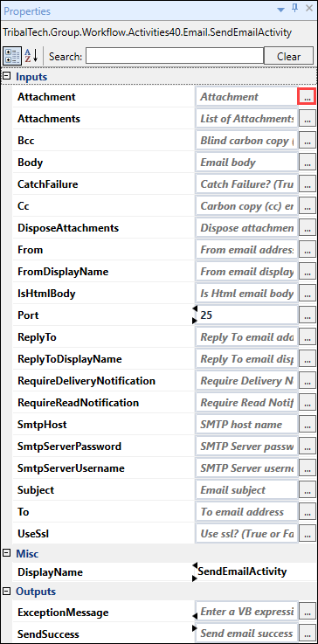Click the SendSuccess value field

click(x=246, y=634)
